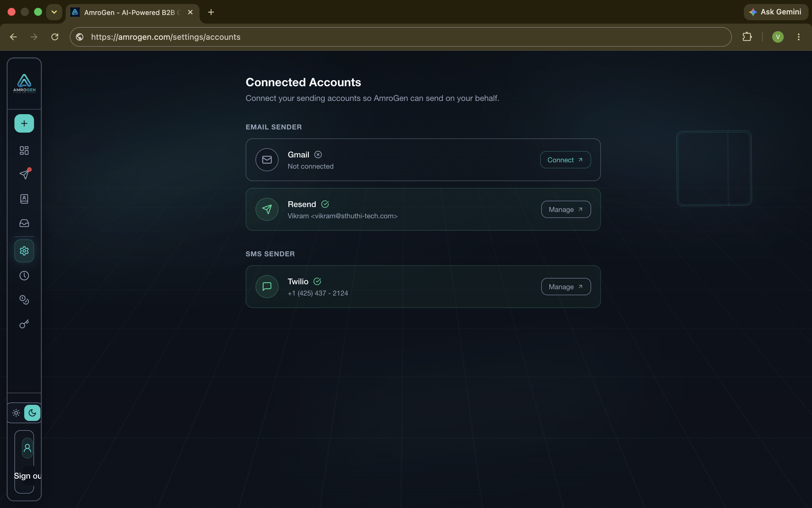Click the Not connected status text
The width and height of the screenshot is (812, 508).
tap(311, 166)
